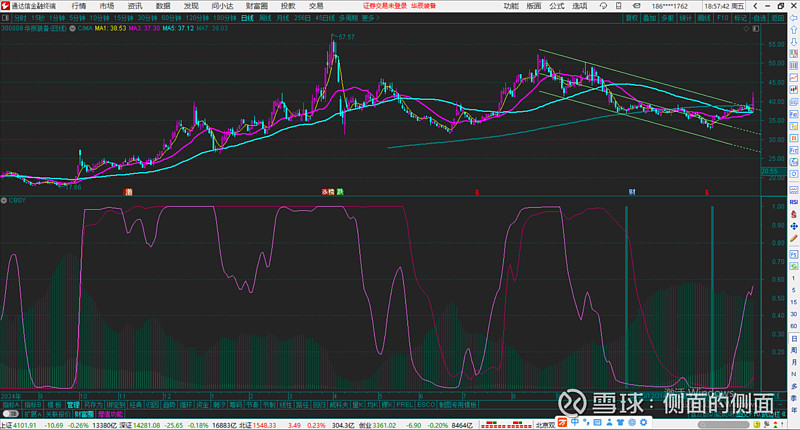Click the 通达信 app logo icon
This screenshot has width=800, height=430.
pos(5,6)
